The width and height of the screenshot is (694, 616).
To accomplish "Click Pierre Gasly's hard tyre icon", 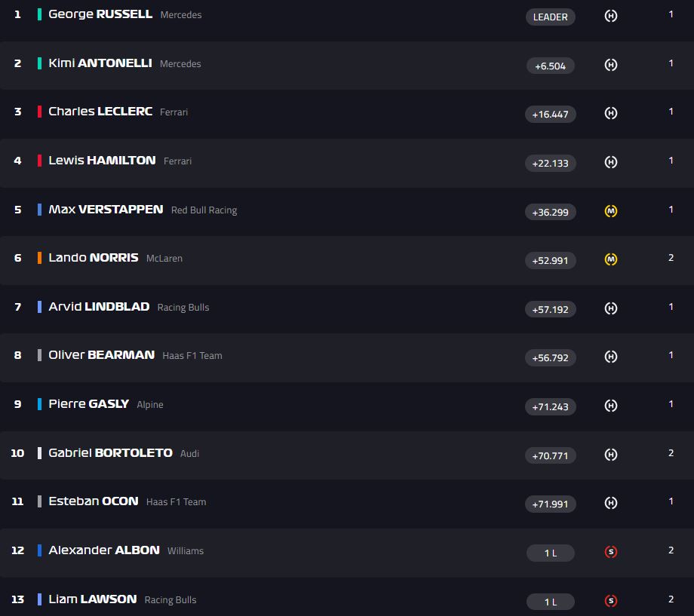I will click(611, 406).
